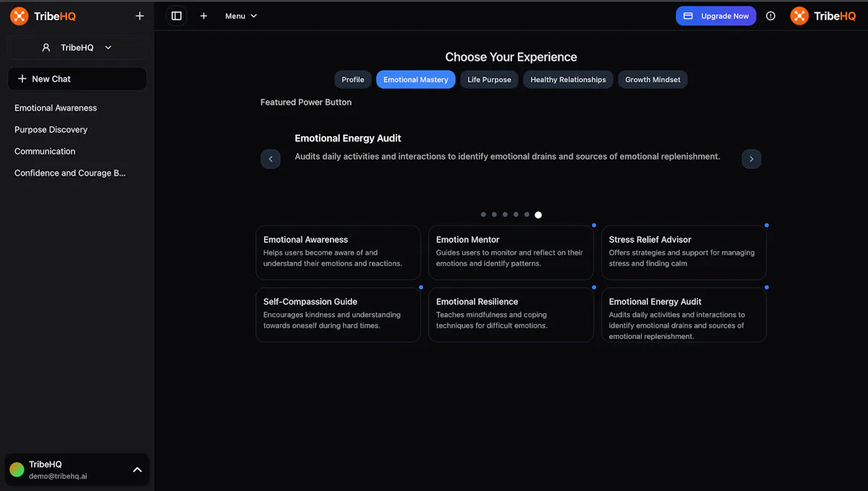Jump to the second carousel dot
The width and height of the screenshot is (868, 491).
(494, 215)
